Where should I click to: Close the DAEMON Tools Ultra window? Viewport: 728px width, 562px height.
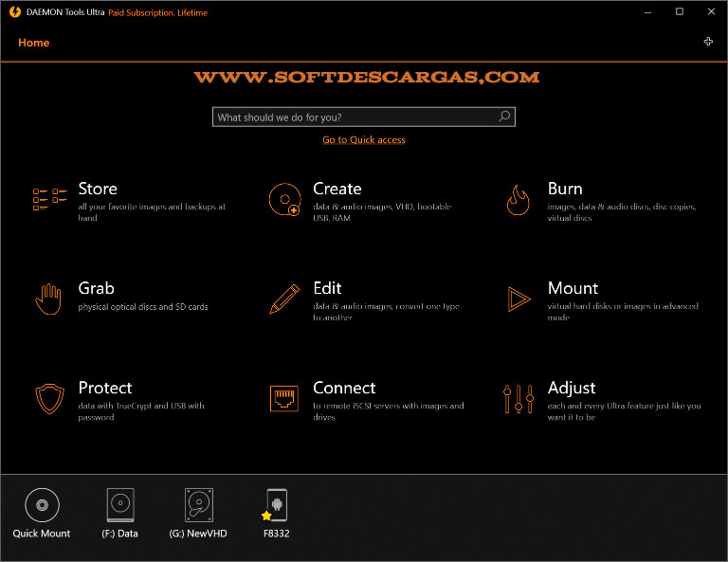click(711, 11)
